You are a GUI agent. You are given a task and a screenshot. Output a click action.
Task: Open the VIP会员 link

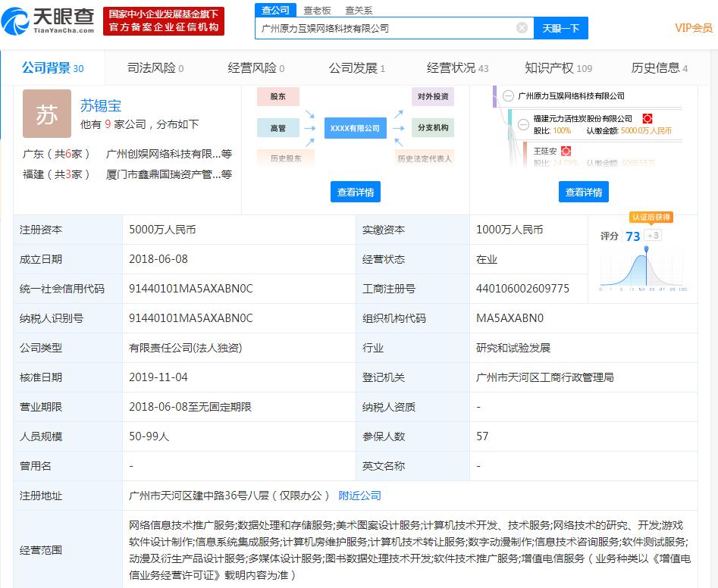[x=693, y=28]
